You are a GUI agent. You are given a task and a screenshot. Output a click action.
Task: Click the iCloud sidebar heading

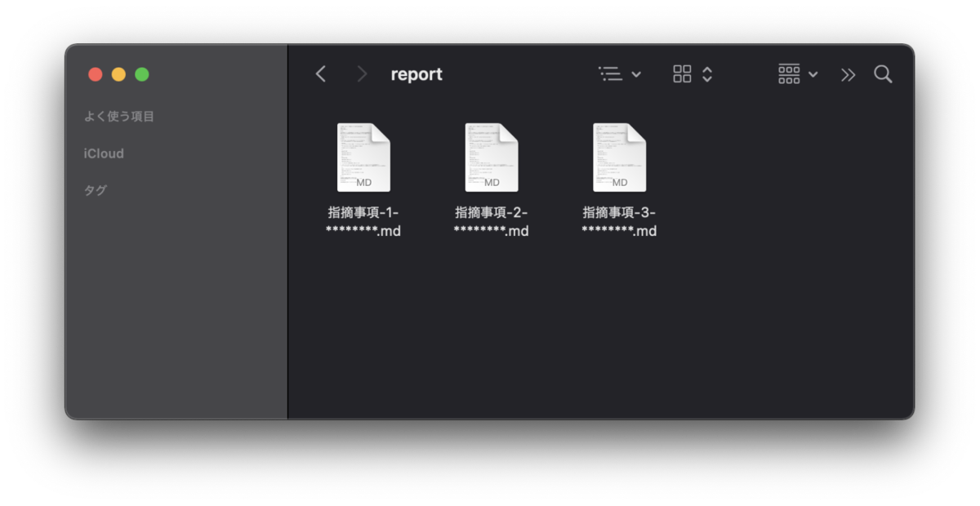pyautogui.click(x=104, y=153)
